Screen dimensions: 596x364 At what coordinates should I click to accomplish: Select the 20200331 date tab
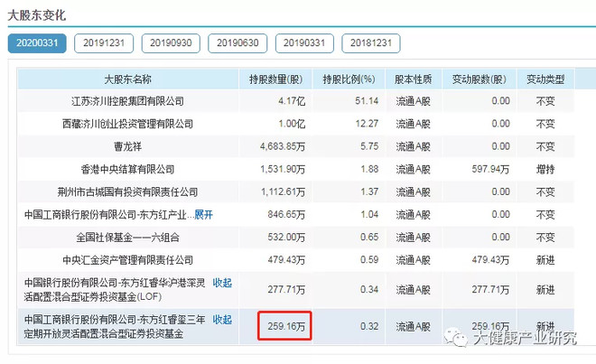[x=37, y=43]
